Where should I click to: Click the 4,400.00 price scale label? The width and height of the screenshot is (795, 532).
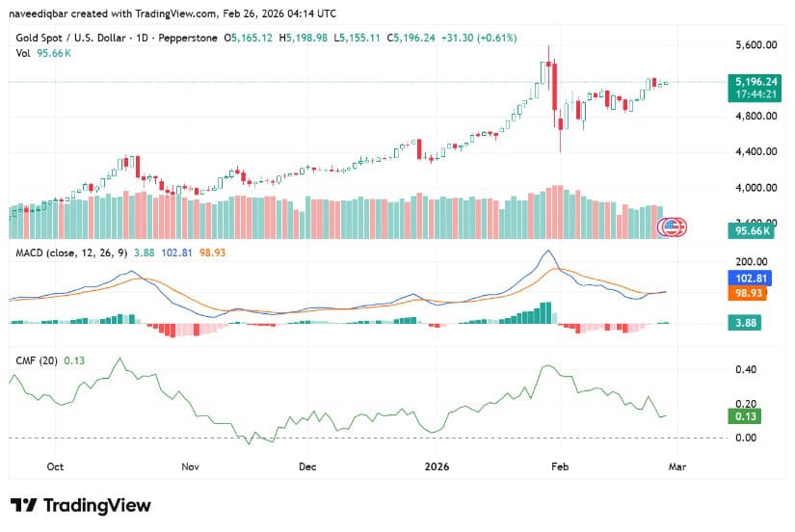pos(752,151)
